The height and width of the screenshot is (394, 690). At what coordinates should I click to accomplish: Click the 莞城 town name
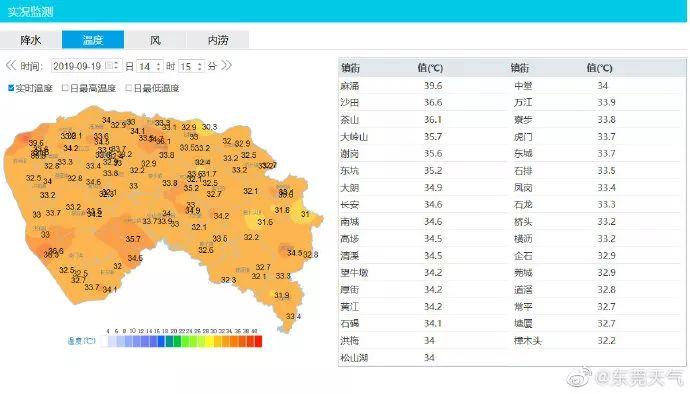(x=523, y=273)
